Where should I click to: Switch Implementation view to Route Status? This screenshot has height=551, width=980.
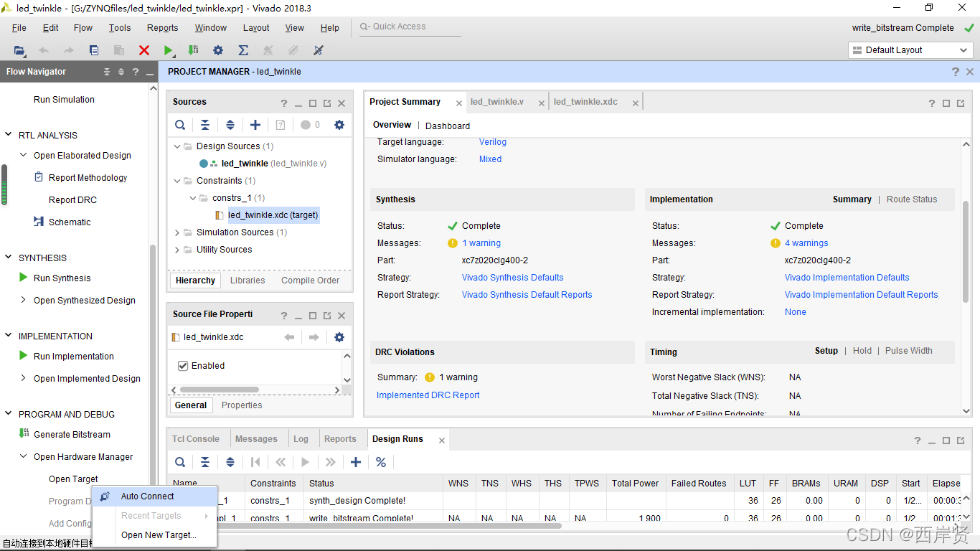pos(912,199)
